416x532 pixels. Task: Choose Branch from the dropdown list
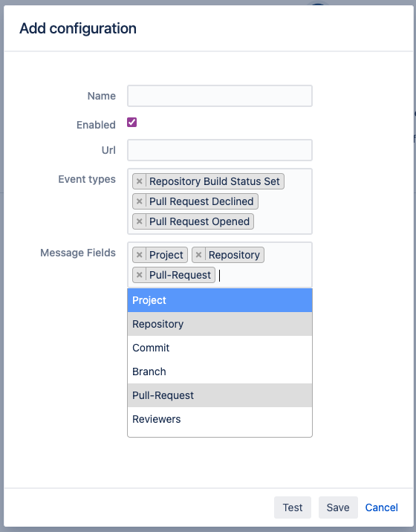220,372
